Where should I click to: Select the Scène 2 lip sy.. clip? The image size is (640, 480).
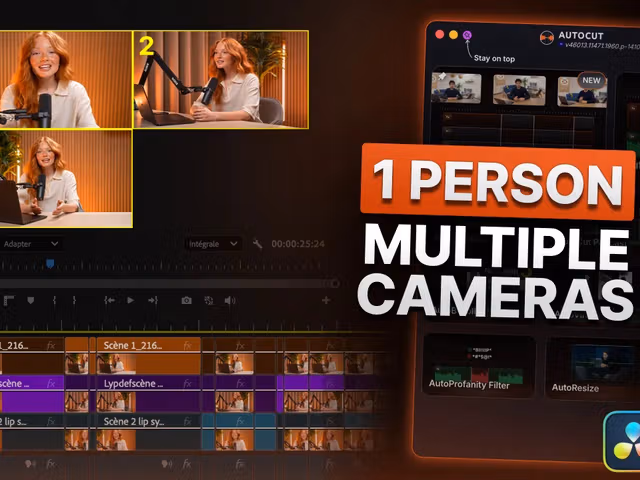149,432
